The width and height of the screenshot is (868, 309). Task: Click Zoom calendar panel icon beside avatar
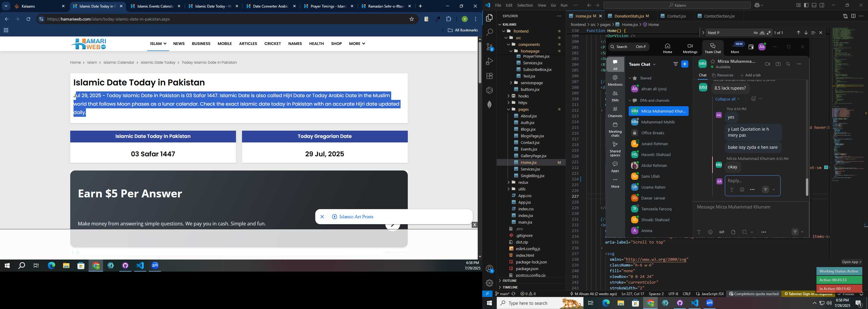751,47
